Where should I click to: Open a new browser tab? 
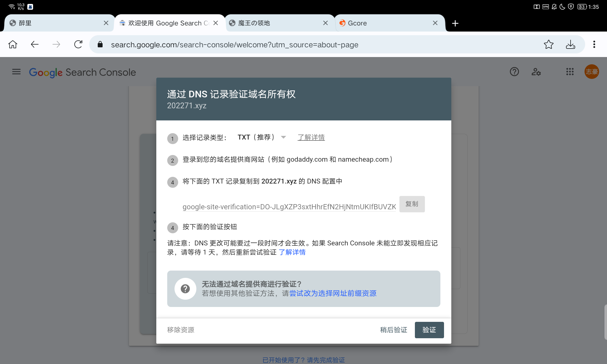coord(455,23)
